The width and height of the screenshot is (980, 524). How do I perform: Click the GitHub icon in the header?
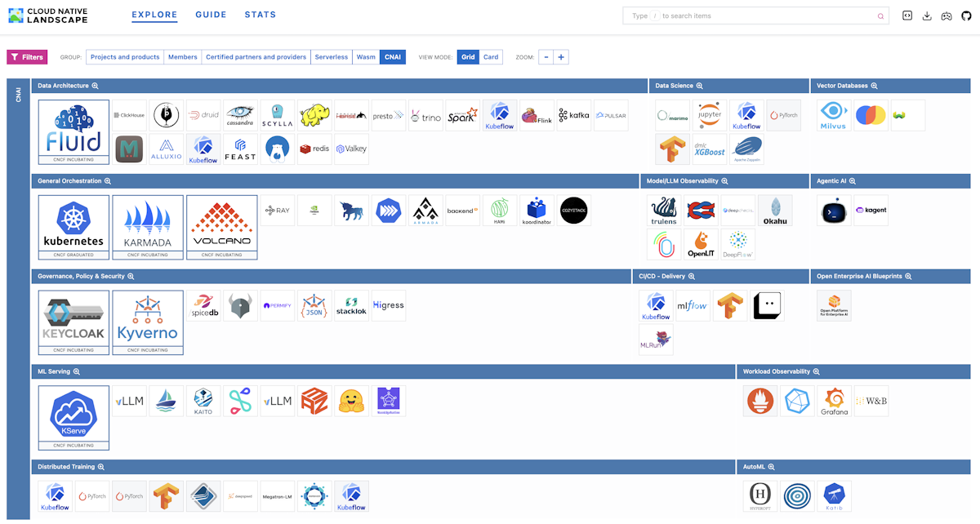pos(966,16)
